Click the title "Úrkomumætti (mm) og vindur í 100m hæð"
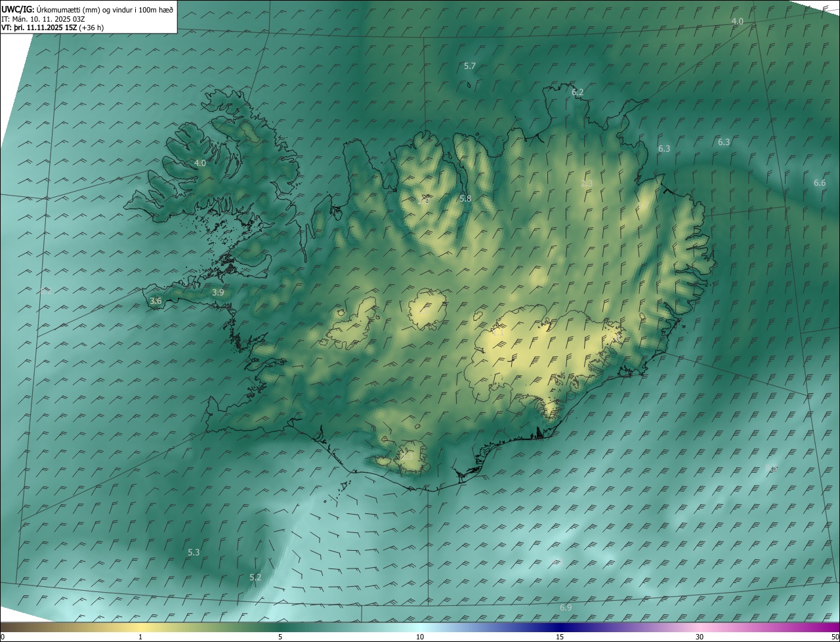The width and height of the screenshot is (840, 642). [105, 9]
